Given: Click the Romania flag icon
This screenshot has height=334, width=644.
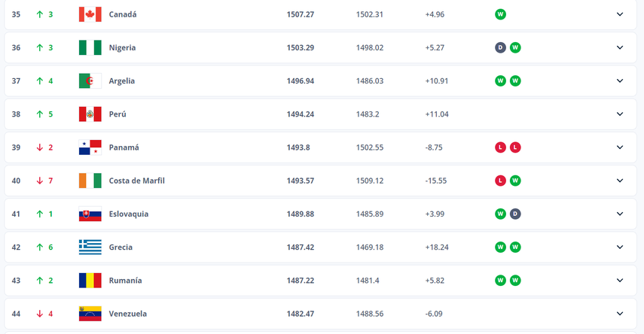Looking at the screenshot, I should [x=90, y=281].
